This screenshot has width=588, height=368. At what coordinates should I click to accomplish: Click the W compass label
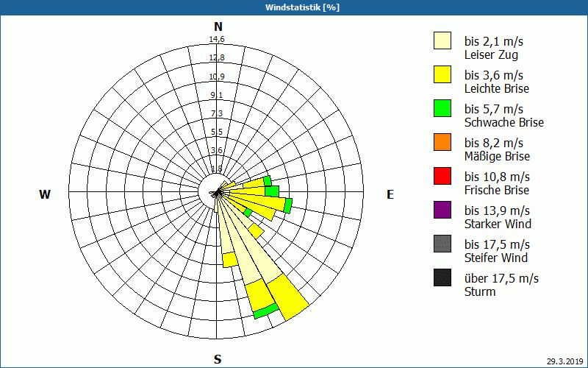pyautogui.click(x=45, y=194)
